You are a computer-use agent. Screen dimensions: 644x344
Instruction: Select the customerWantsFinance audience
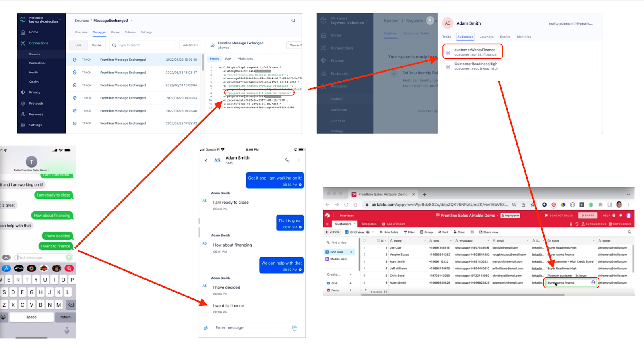pyautogui.click(x=473, y=52)
